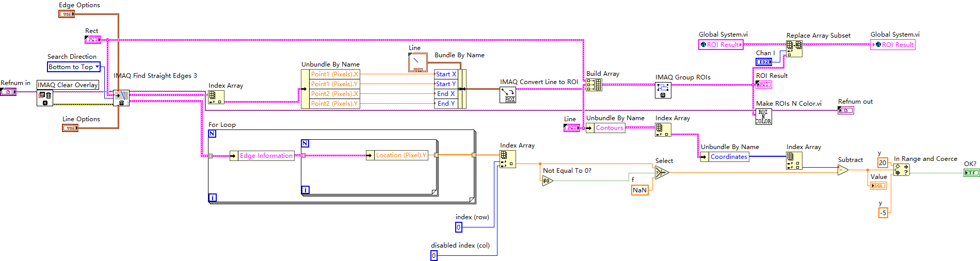Click the index (row) constant 0
The image size is (980, 261).
[x=459, y=227]
